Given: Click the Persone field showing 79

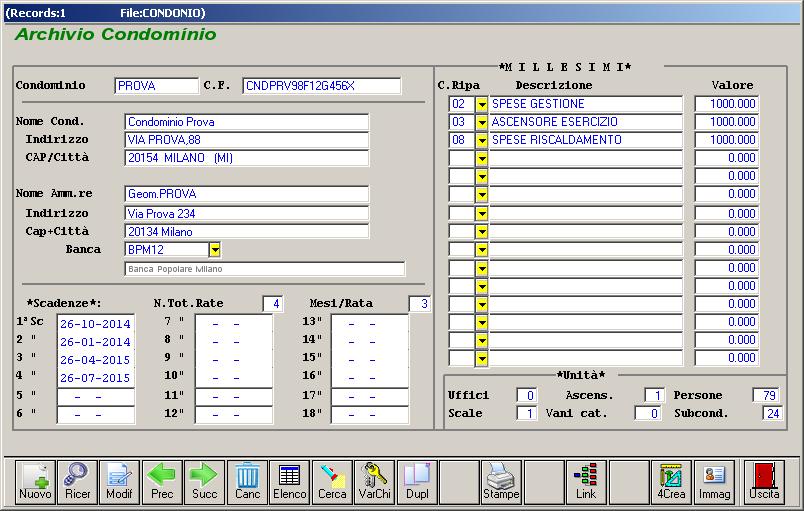Looking at the screenshot, I should coord(766,395).
